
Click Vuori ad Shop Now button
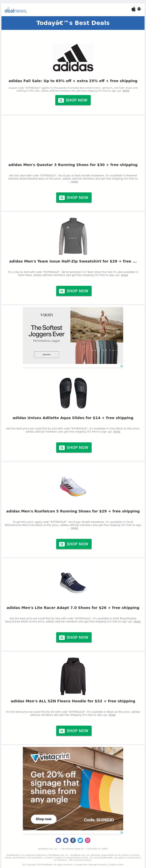tap(47, 354)
